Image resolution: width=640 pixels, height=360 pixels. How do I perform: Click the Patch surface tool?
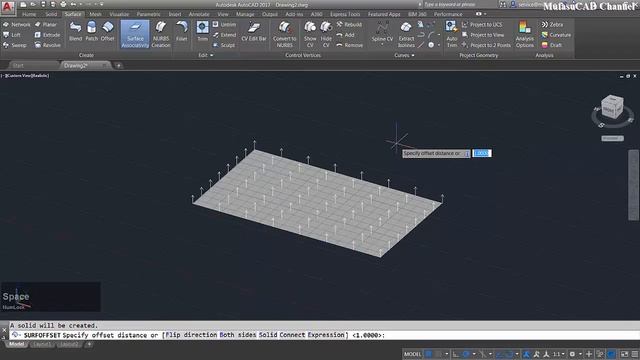point(91,31)
